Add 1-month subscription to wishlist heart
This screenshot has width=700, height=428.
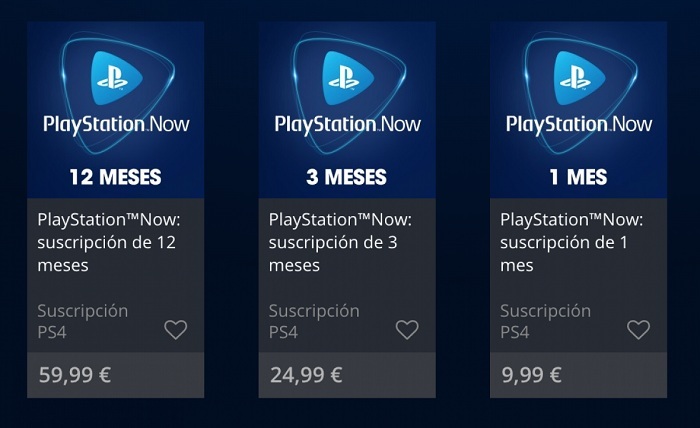[638, 329]
